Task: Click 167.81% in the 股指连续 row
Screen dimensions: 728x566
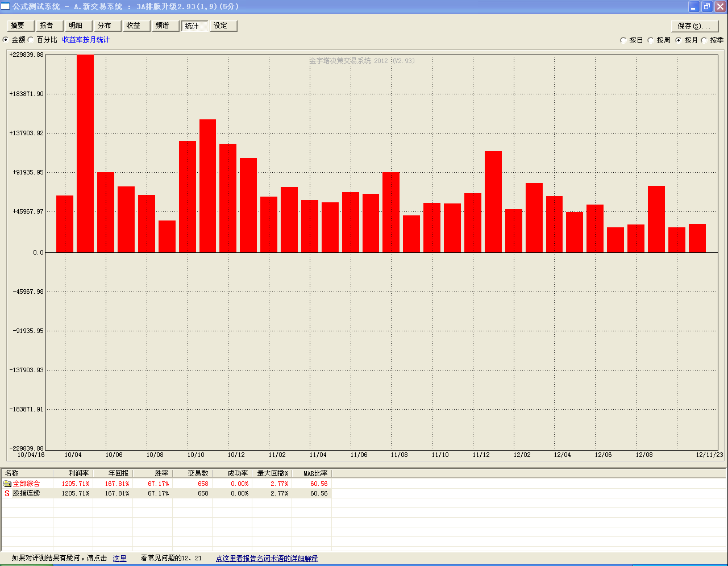Action: pyautogui.click(x=117, y=493)
